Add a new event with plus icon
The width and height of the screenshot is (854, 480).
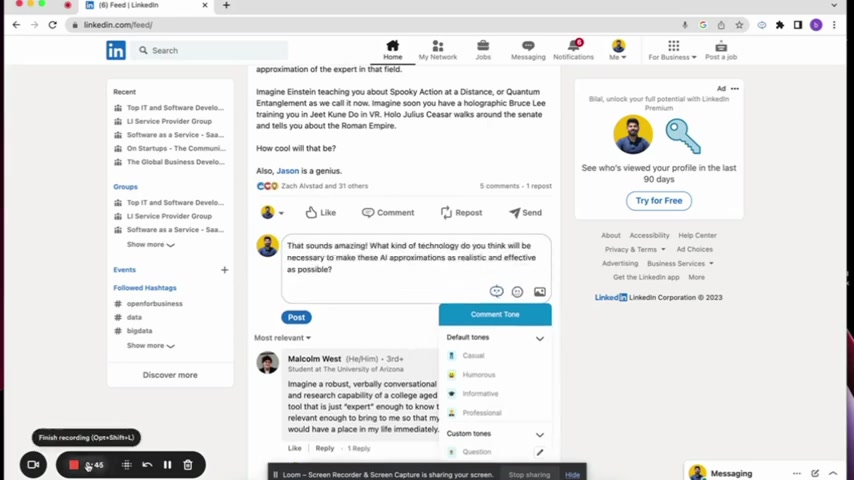point(224,270)
